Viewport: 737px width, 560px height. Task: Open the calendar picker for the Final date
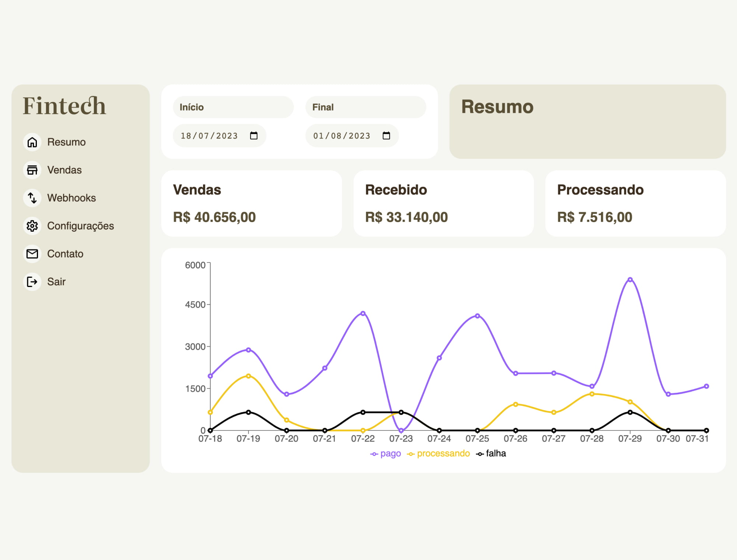386,136
